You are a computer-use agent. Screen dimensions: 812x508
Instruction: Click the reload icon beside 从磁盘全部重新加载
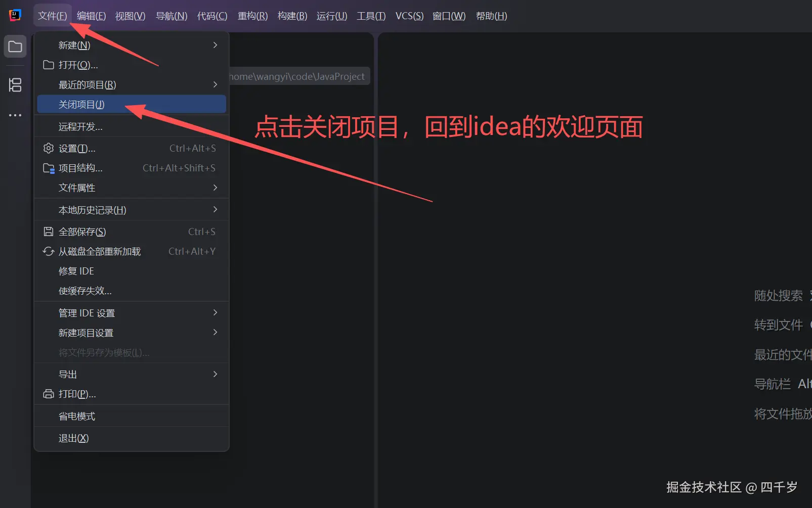tap(48, 251)
